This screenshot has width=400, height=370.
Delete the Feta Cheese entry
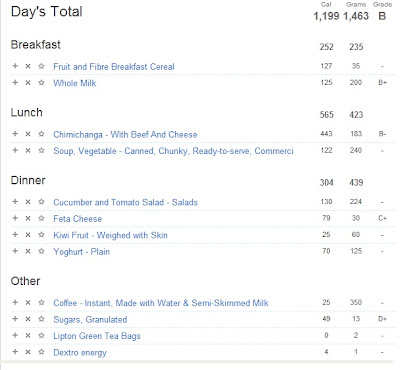coord(28,218)
